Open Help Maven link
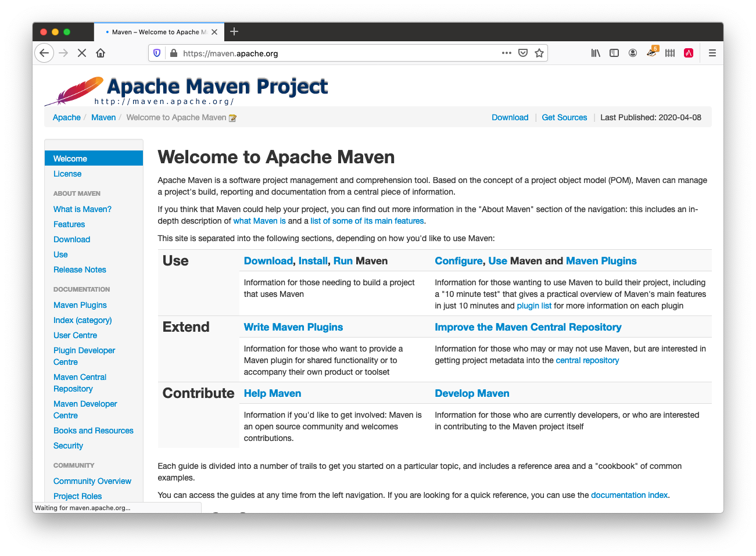The width and height of the screenshot is (756, 556). (x=273, y=393)
